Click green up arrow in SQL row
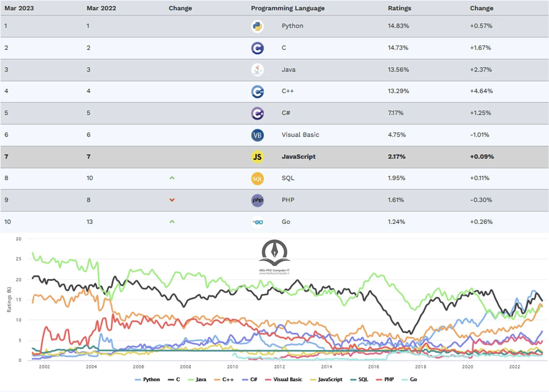The width and height of the screenshot is (549, 392). click(x=172, y=178)
